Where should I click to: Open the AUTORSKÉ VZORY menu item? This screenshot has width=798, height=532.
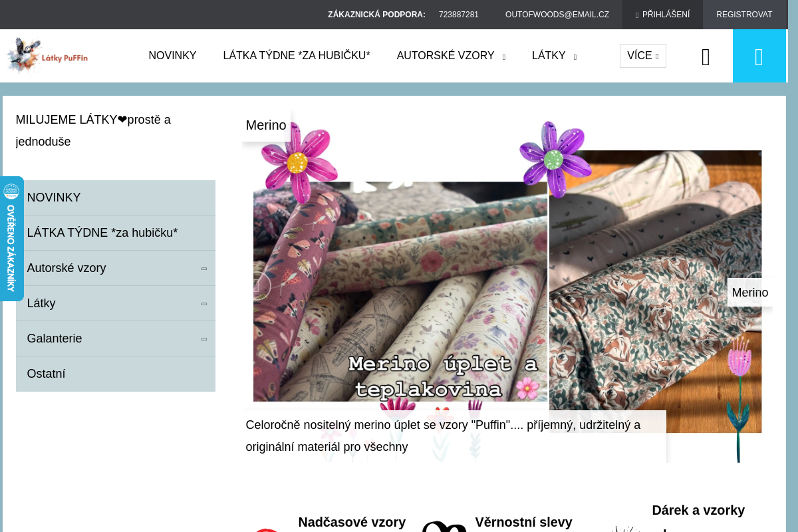[x=446, y=56]
